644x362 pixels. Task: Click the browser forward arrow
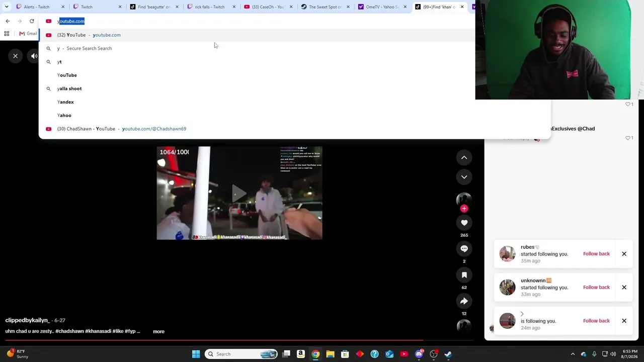(20, 21)
